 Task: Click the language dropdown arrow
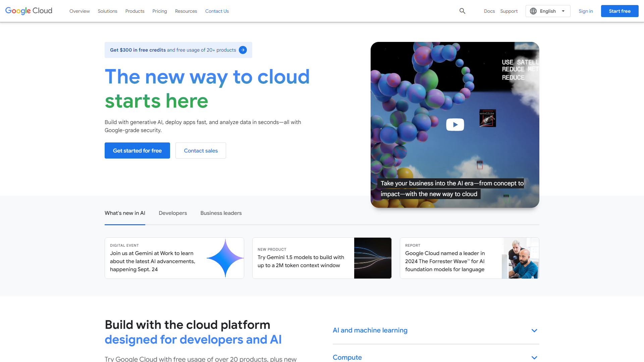click(x=563, y=11)
